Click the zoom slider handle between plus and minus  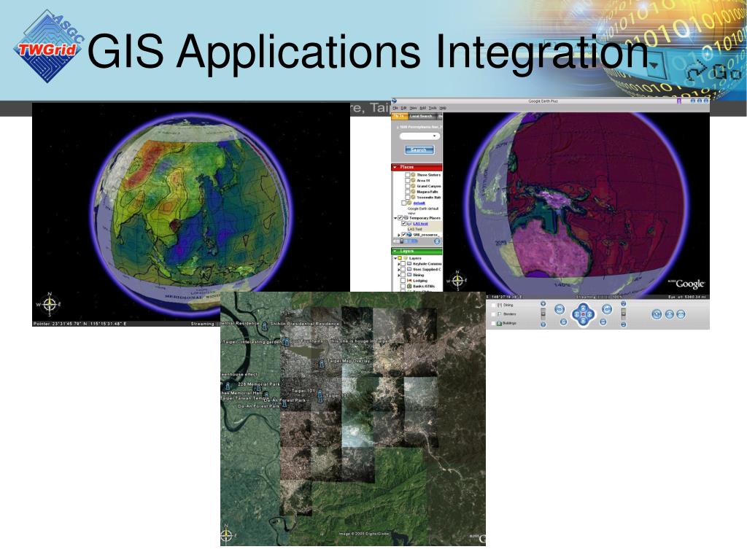click(543, 314)
